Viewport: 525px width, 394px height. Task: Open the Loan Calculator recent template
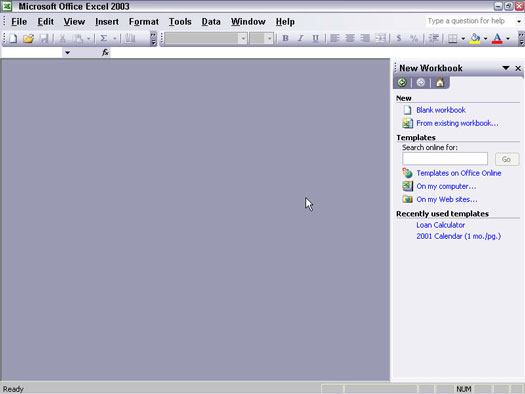[x=440, y=225]
